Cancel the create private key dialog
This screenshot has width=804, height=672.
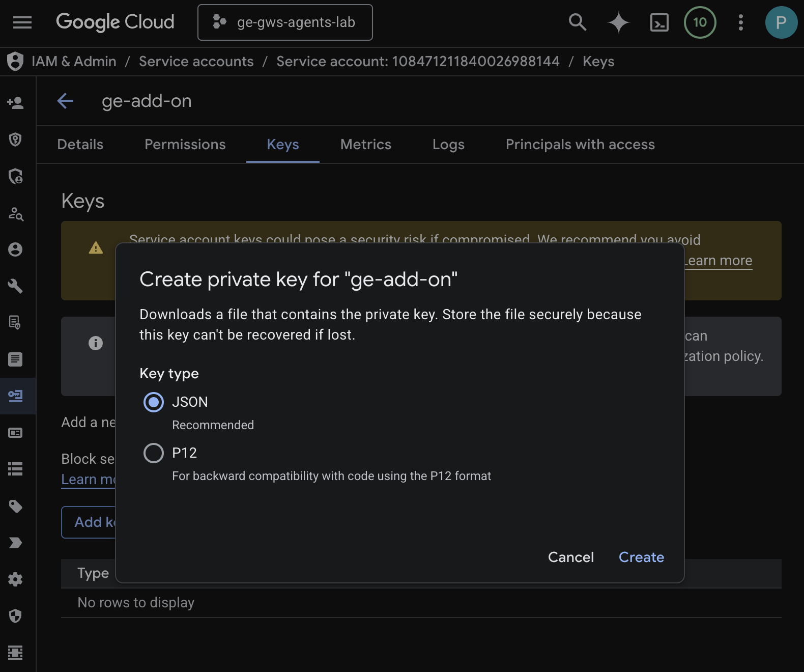click(570, 557)
